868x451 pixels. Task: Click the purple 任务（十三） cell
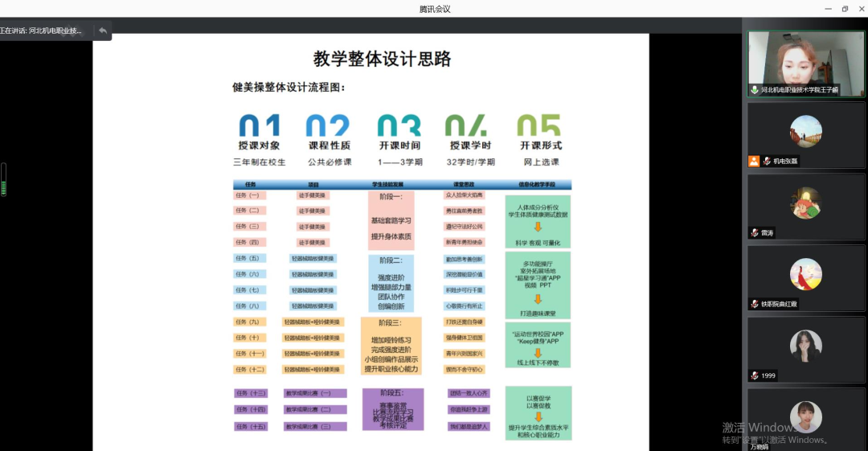(x=251, y=393)
